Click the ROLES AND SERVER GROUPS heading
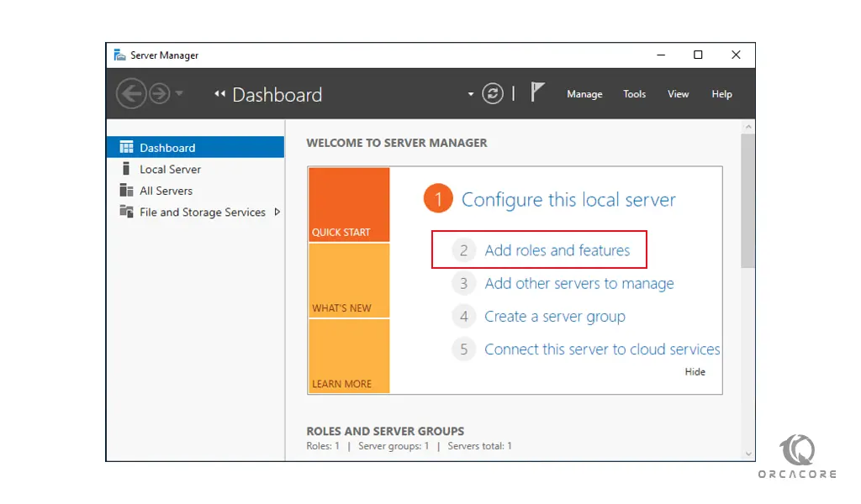This screenshot has height=504, width=861. 385,431
